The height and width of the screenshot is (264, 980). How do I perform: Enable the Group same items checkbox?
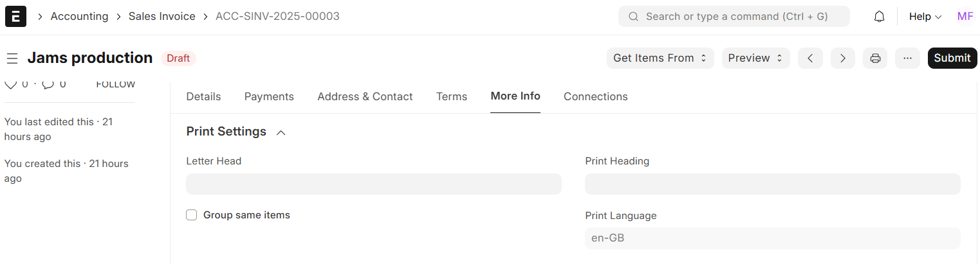point(192,215)
